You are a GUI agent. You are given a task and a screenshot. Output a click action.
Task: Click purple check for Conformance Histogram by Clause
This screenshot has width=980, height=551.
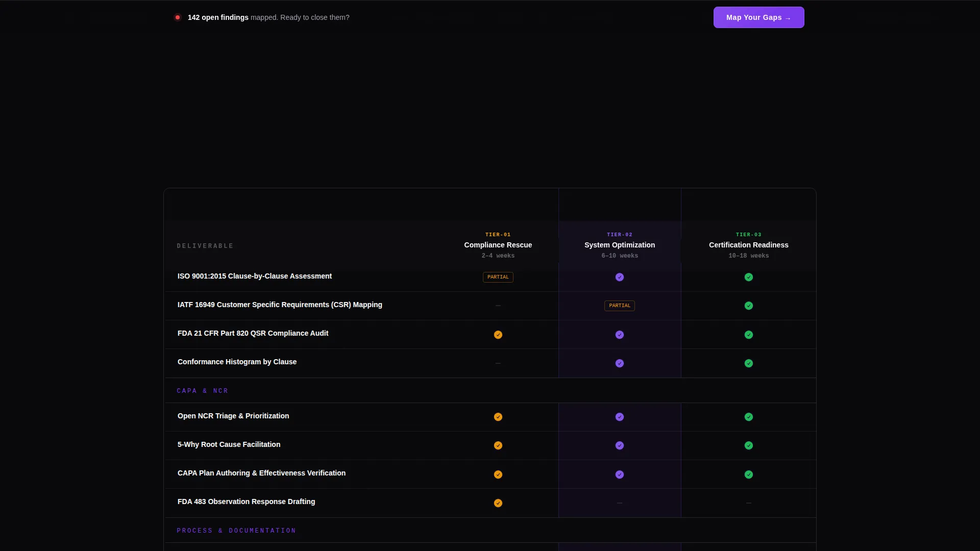(x=620, y=363)
